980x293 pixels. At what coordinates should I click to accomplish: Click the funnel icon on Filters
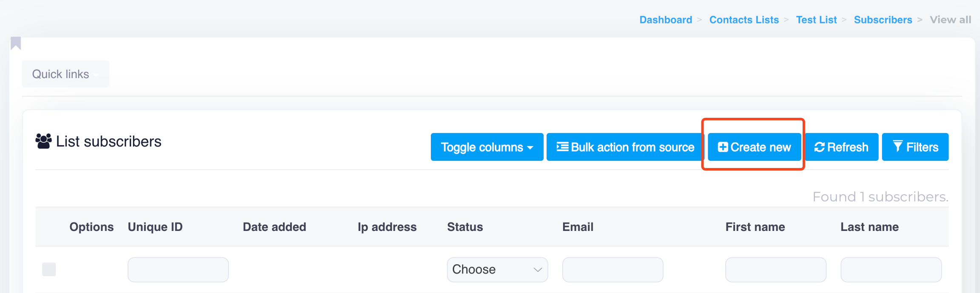click(x=897, y=147)
